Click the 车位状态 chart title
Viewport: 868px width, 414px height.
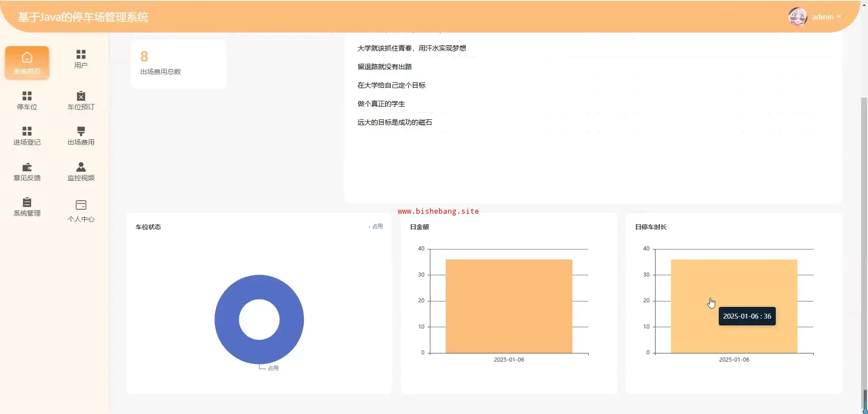[148, 227]
